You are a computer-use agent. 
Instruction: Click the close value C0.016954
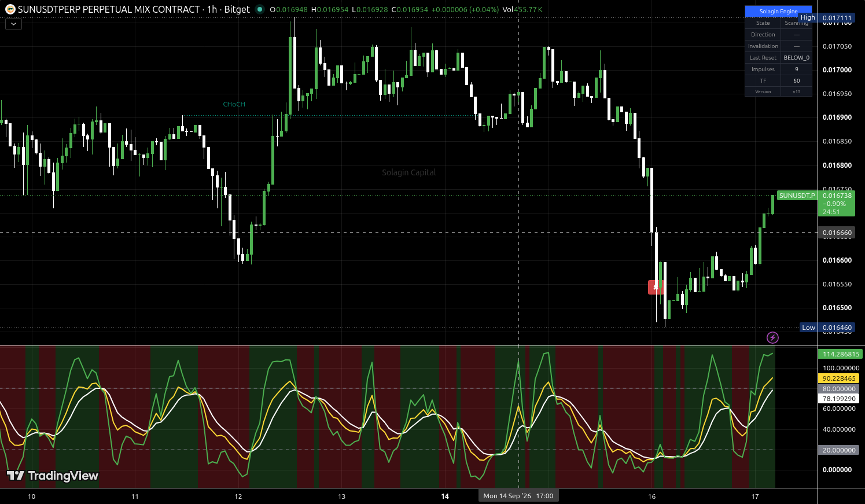410,9
